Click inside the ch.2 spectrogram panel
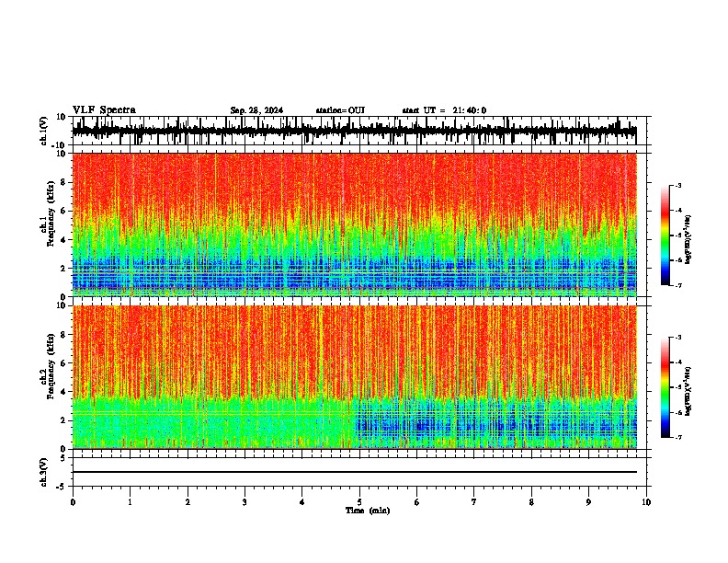This screenshot has width=728, height=563. pos(355,377)
